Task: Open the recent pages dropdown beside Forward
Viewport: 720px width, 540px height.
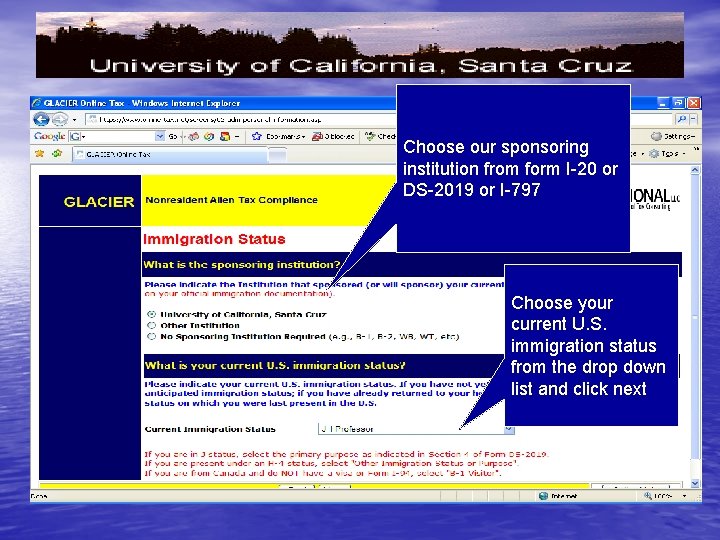Action: [x=74, y=120]
